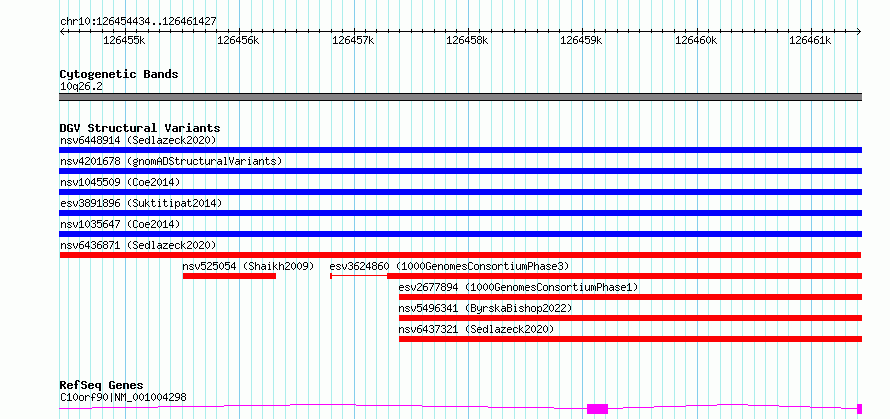Select the gray 10q26.2 cytogenetic band bar
The width and height of the screenshot is (890, 419).
tap(461, 97)
